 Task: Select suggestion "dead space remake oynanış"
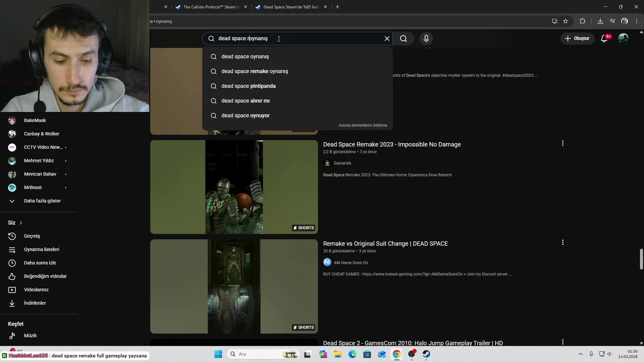point(297,71)
